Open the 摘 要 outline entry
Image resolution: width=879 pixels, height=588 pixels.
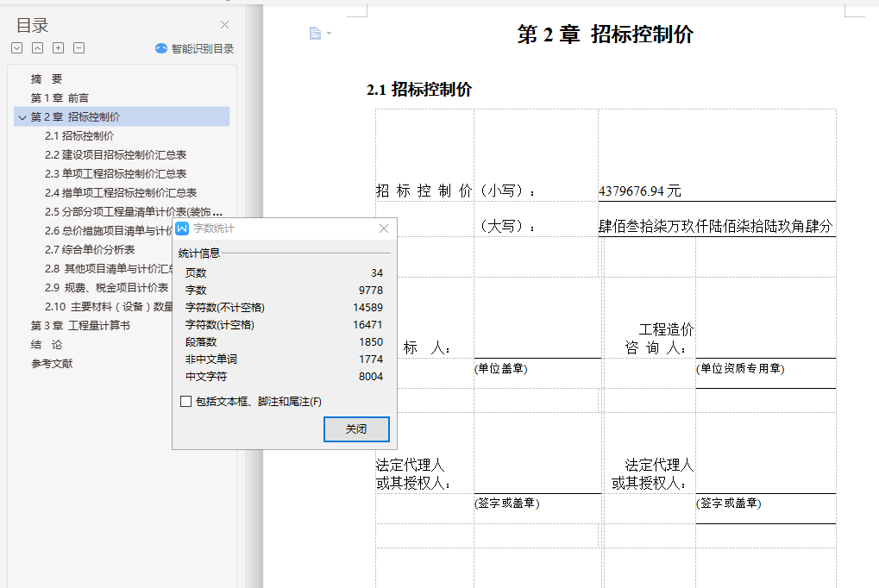(x=47, y=79)
